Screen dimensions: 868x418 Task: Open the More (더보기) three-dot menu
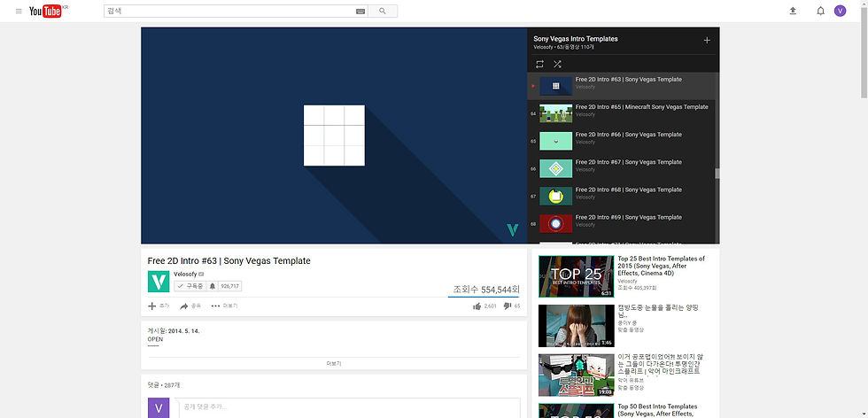pyautogui.click(x=224, y=306)
